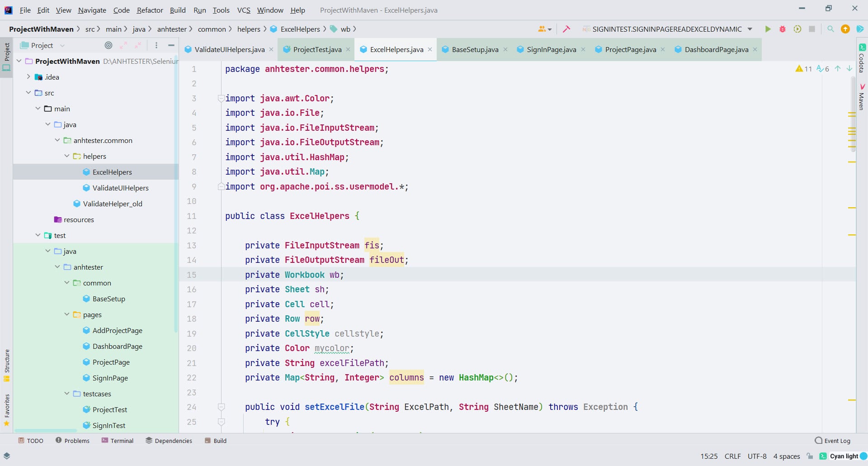Go to previous highlighted error arrow
868x466 pixels.
click(x=838, y=69)
